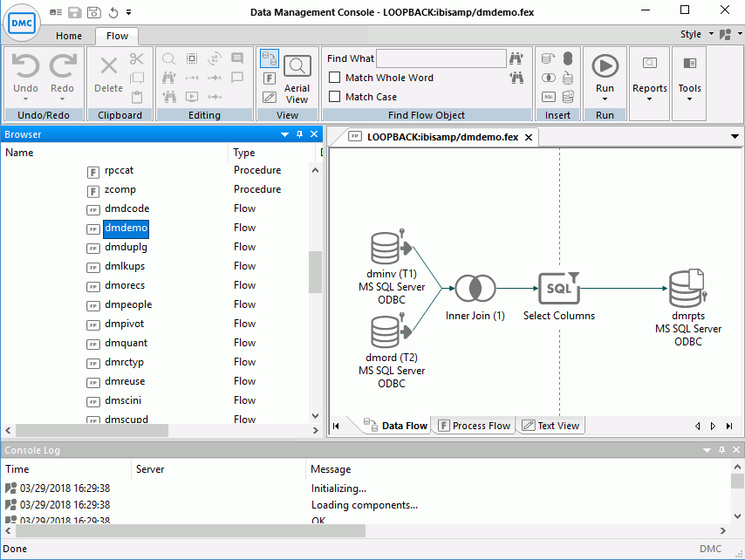Click binoculars icon beside the Find What field
The height and width of the screenshot is (560, 745).
coord(516,58)
